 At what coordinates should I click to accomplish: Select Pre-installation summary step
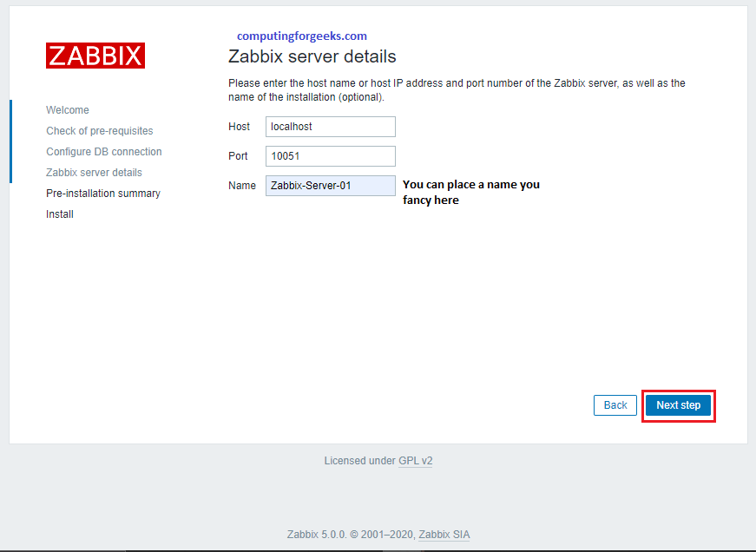(x=103, y=194)
